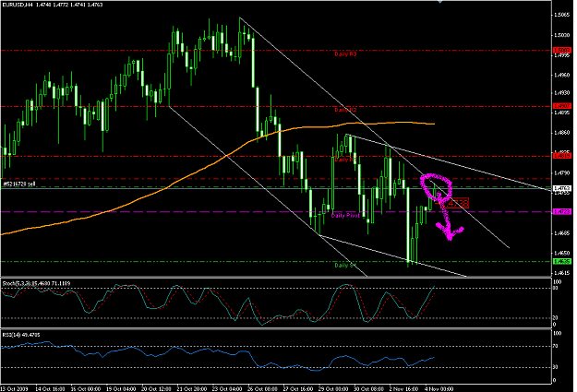Click the 1.4860 price scale value
Screen dimensions: 577x392
(562, 133)
